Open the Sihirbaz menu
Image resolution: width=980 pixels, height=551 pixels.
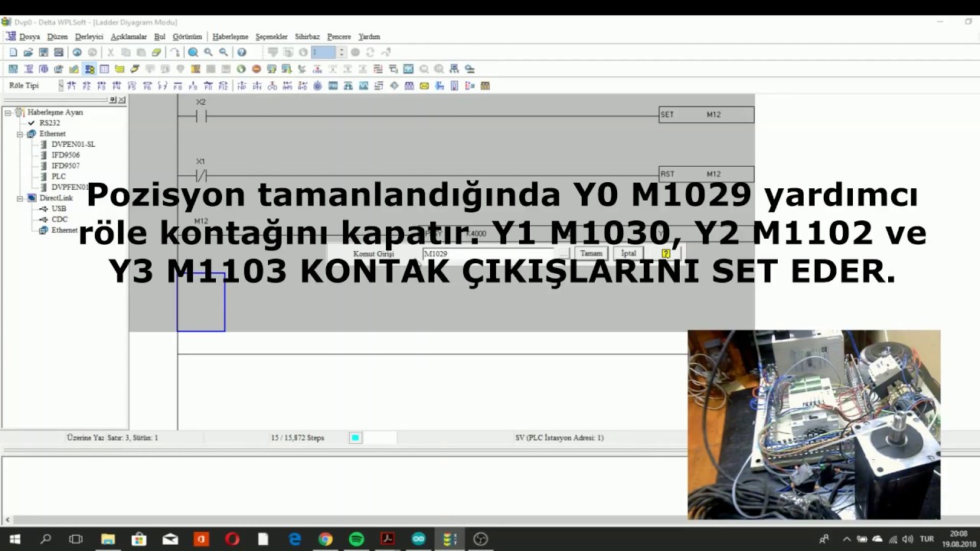point(307,37)
